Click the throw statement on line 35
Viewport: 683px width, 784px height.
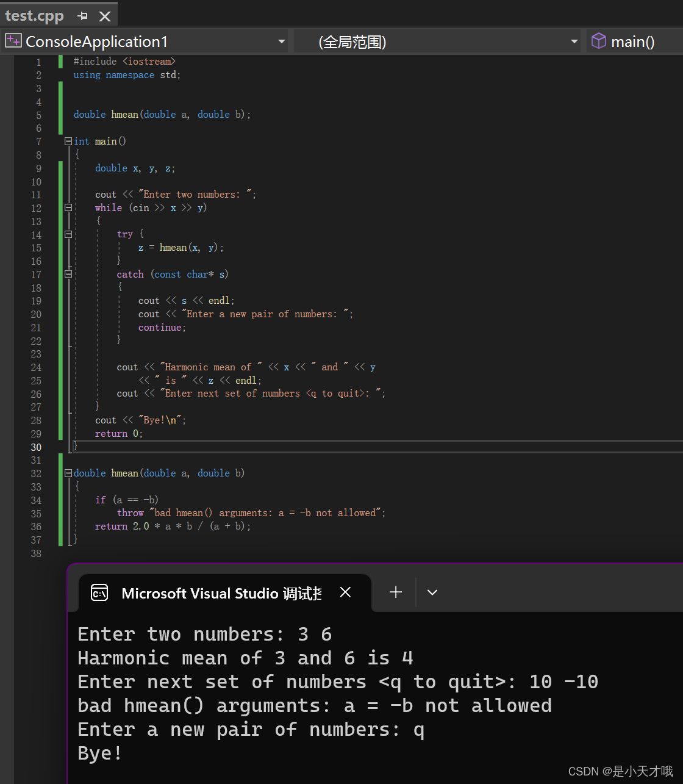(251, 513)
